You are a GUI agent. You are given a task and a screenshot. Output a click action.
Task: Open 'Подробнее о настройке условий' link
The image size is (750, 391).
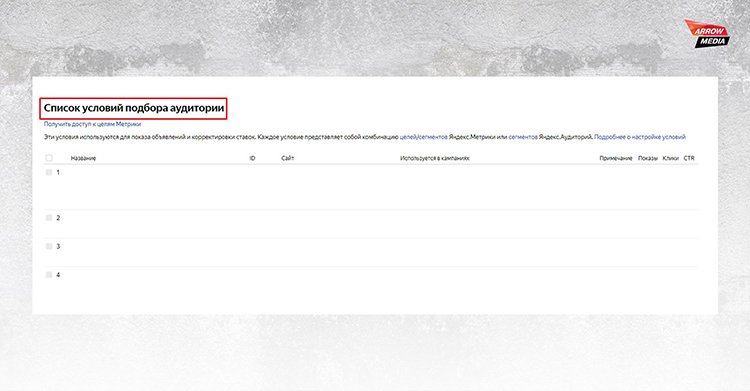click(640, 137)
